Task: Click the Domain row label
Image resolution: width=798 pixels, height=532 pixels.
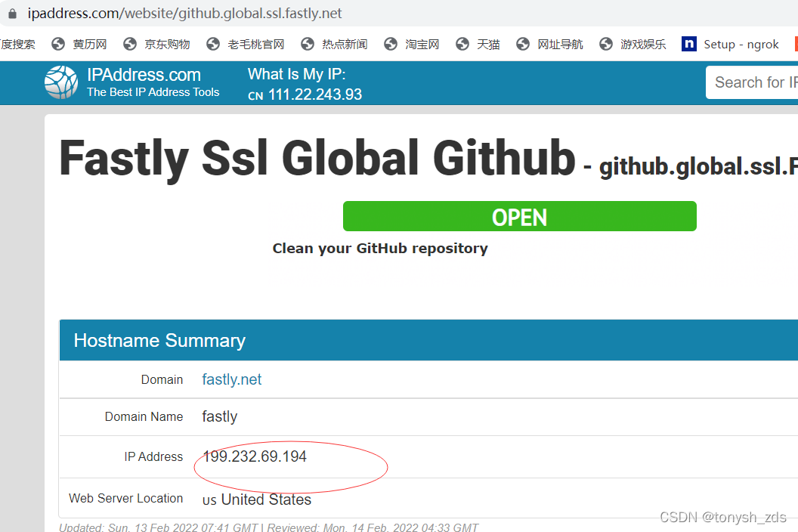Action: click(162, 380)
